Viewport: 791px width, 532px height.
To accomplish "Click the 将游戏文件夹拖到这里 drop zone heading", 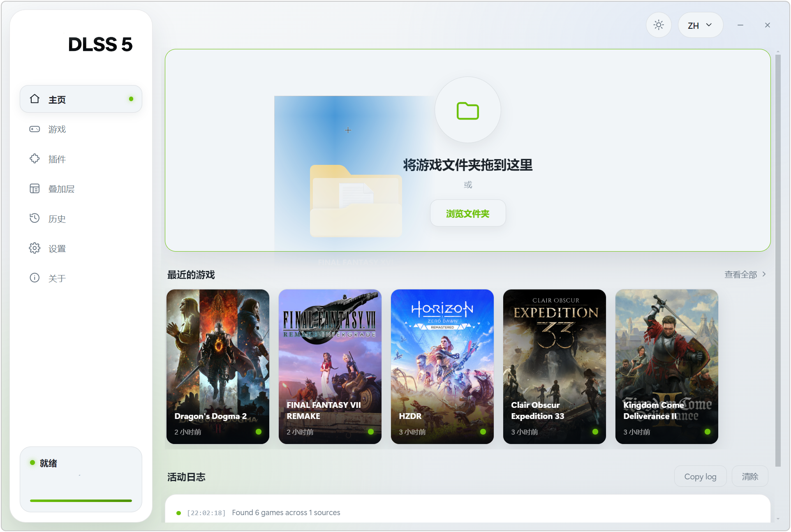I will point(468,165).
